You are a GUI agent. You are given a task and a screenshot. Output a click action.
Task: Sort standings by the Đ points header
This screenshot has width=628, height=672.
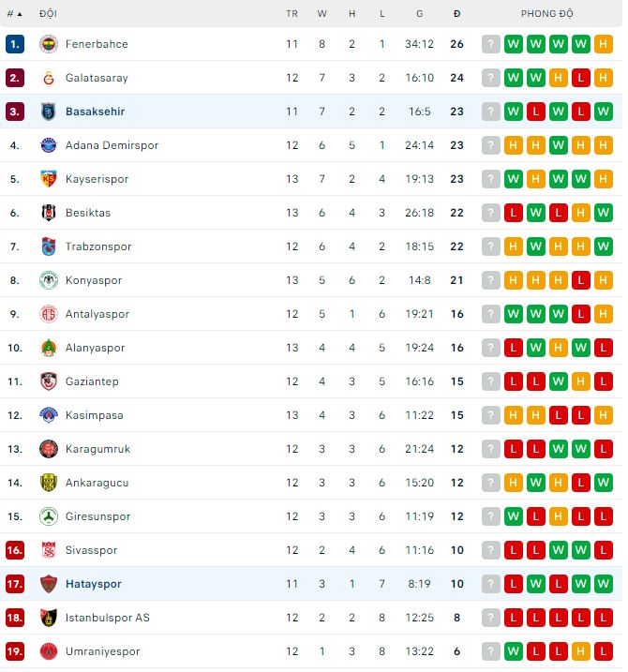[x=456, y=14]
